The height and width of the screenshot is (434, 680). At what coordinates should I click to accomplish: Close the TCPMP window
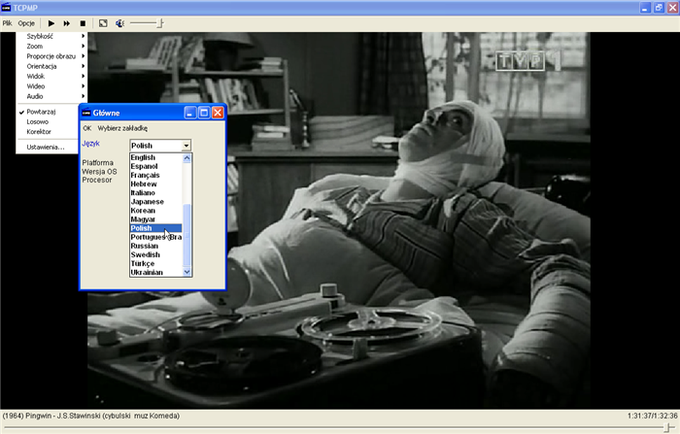click(673, 7)
